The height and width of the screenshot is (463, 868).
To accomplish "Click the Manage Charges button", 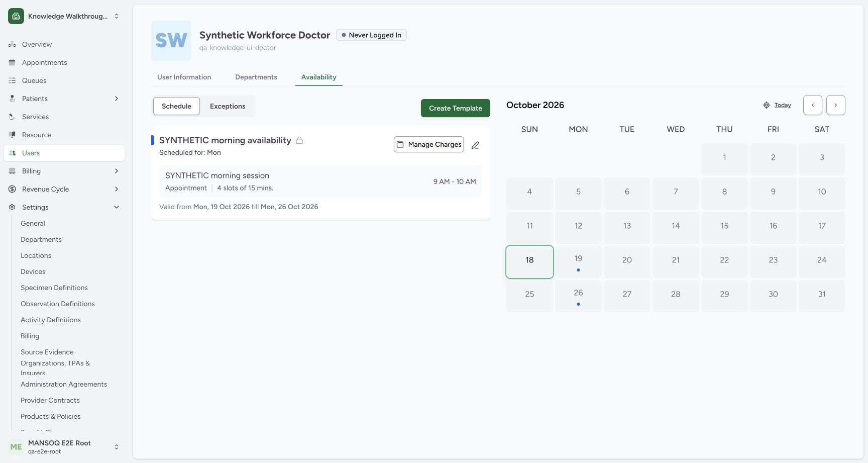I will pos(429,144).
